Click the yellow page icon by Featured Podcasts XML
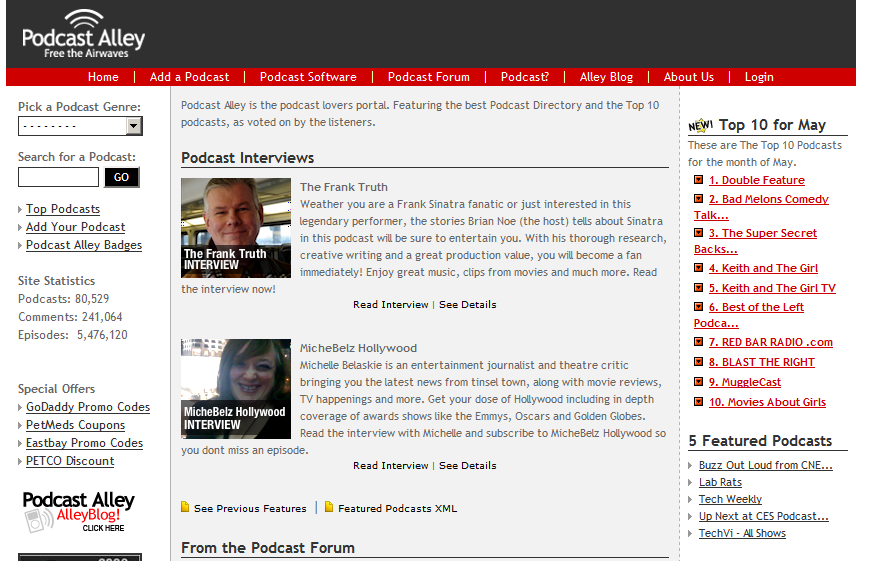Screen dimensions: 893x561 (x=329, y=507)
